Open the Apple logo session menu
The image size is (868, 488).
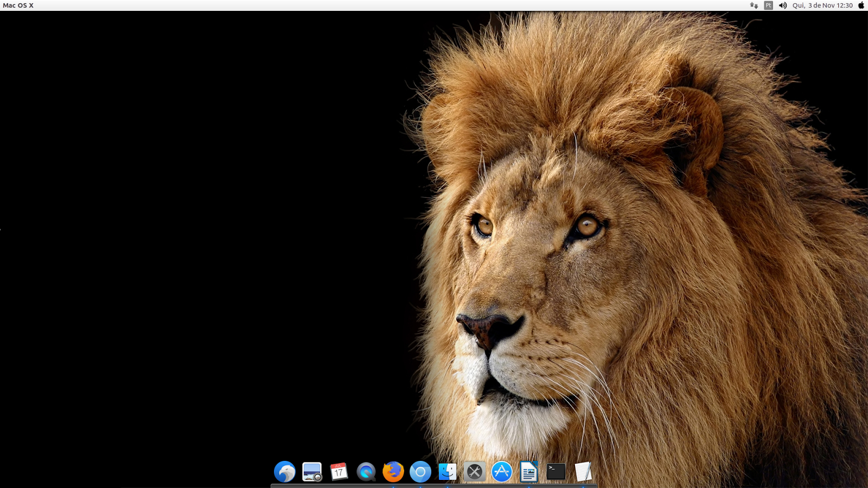point(861,5)
